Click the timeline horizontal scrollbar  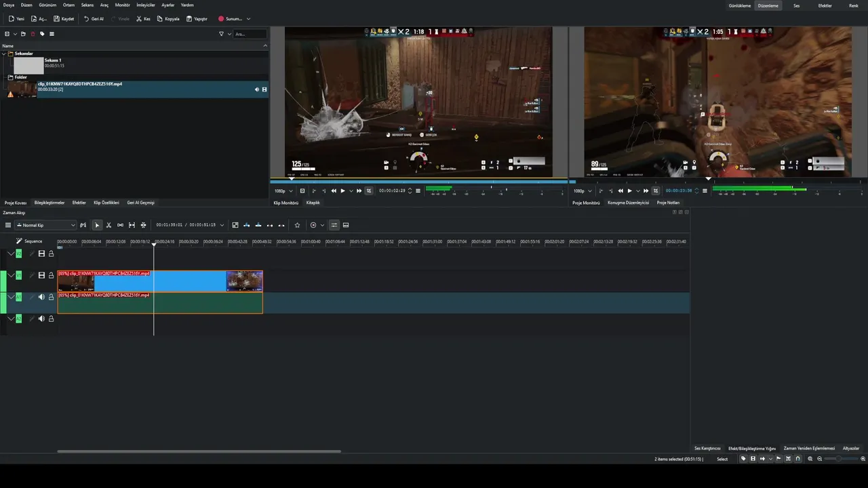pos(199,451)
